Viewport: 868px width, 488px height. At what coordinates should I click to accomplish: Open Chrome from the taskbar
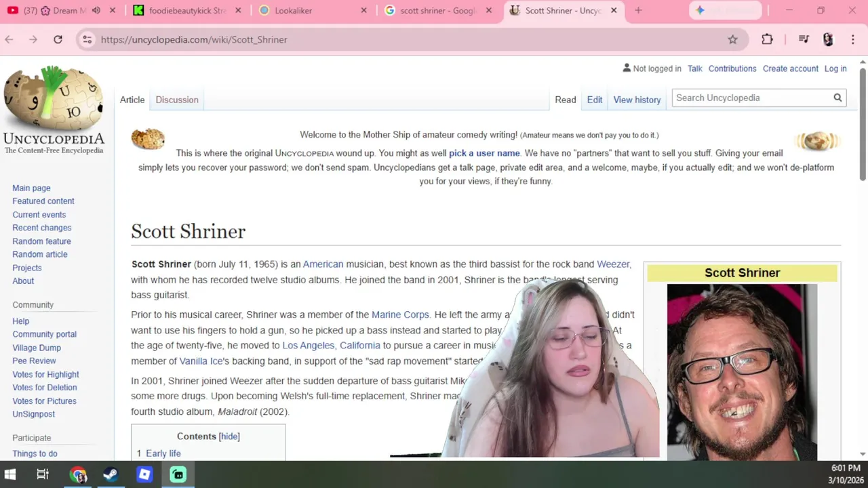pos(78,474)
